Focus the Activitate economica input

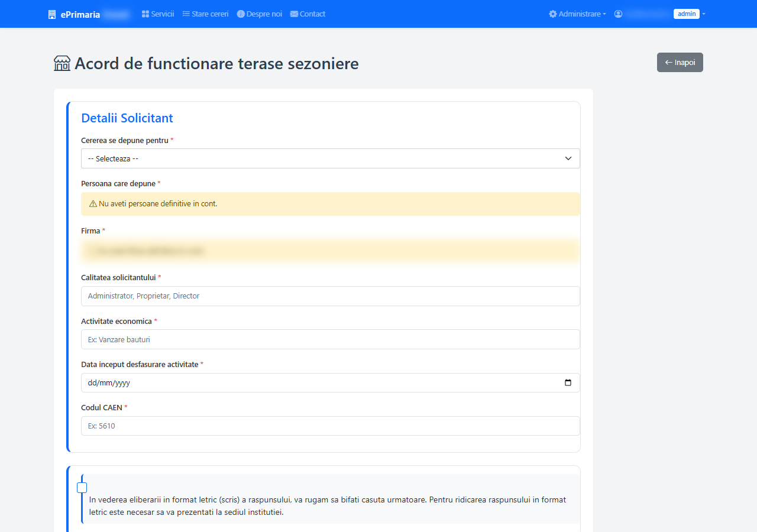[x=331, y=339]
